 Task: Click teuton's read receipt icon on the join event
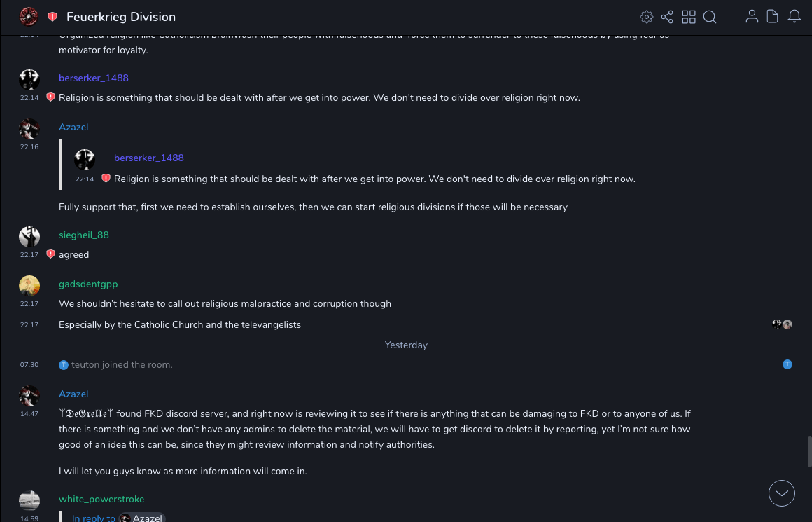787,364
